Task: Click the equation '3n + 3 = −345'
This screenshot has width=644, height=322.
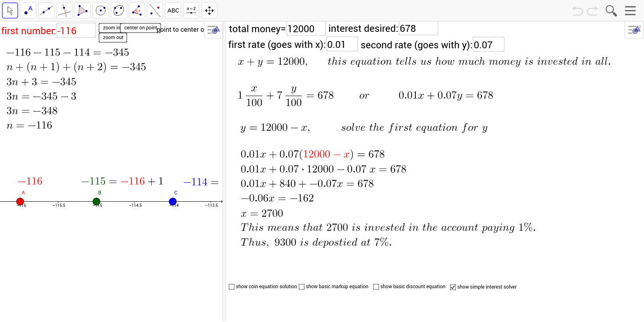Action: (x=41, y=82)
